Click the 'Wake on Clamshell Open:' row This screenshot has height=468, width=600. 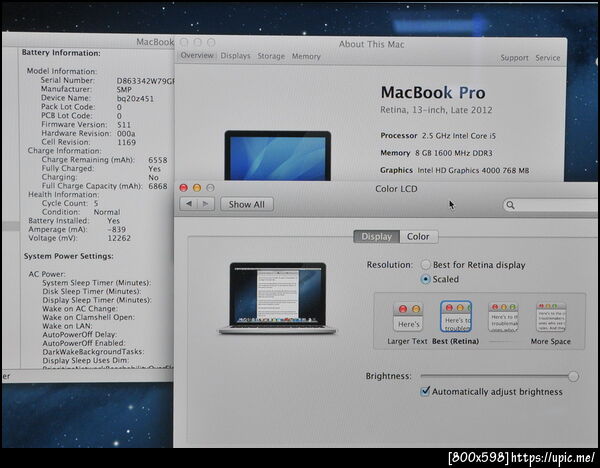(88, 317)
